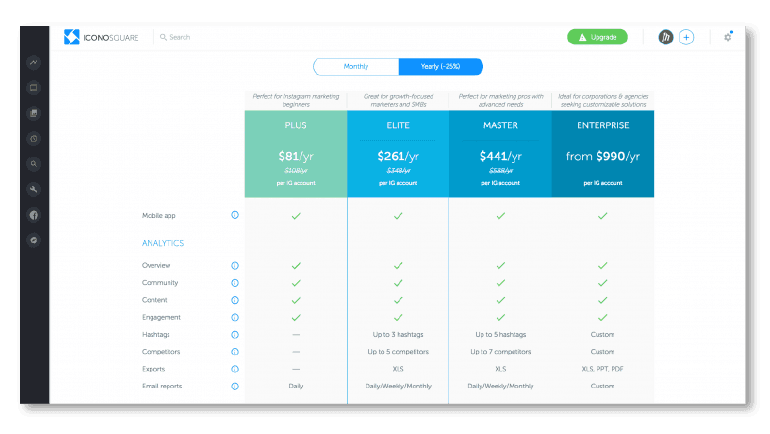Open the clock scheduling icon in sidebar

click(33, 138)
